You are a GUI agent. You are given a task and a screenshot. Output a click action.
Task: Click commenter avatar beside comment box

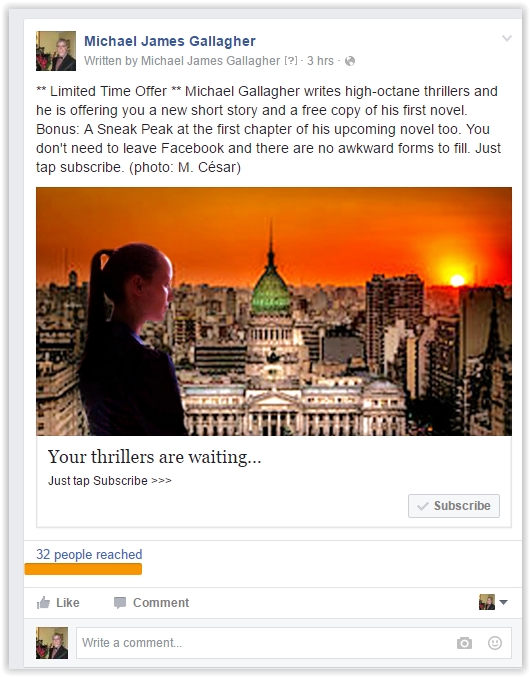(52, 643)
